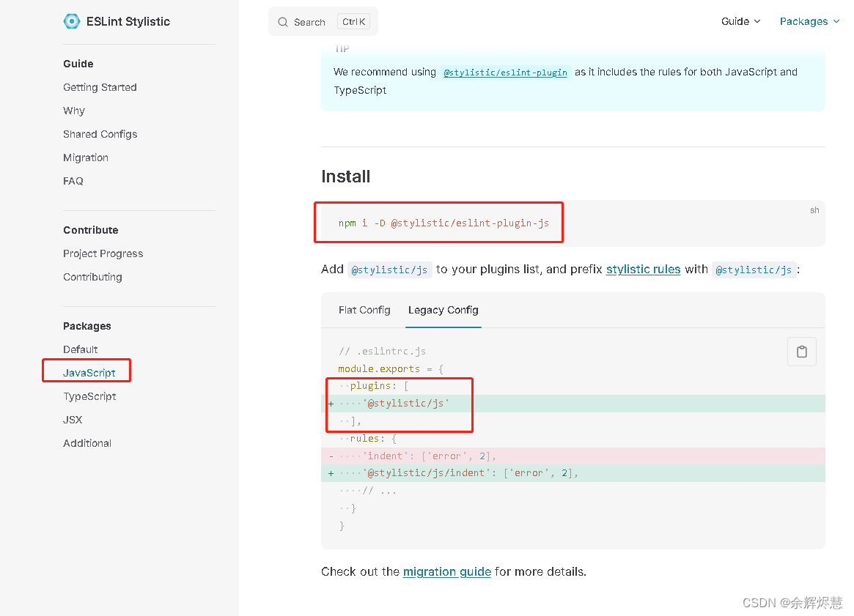Switch to the Flat Config tab
854x616 pixels.
tap(364, 310)
